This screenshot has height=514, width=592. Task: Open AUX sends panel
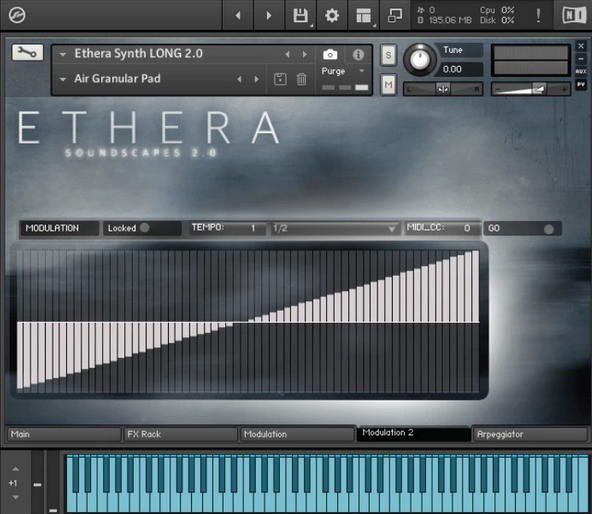581,71
